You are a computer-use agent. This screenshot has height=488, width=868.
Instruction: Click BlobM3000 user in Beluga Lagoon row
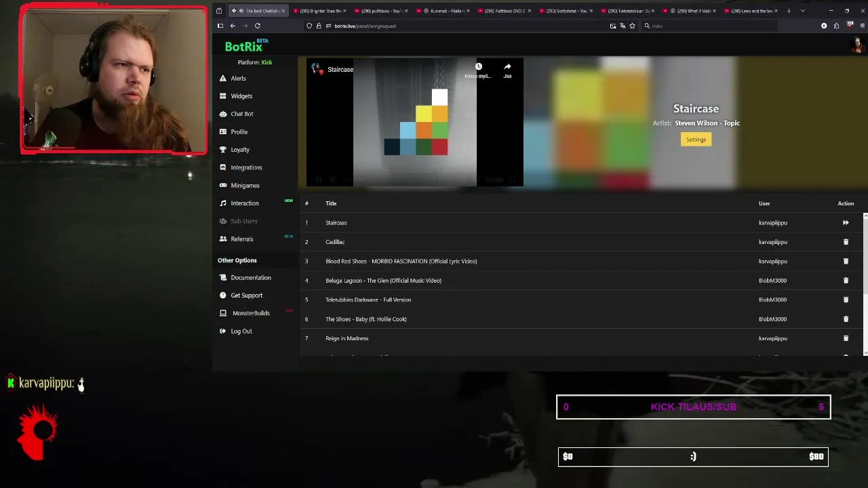point(772,281)
